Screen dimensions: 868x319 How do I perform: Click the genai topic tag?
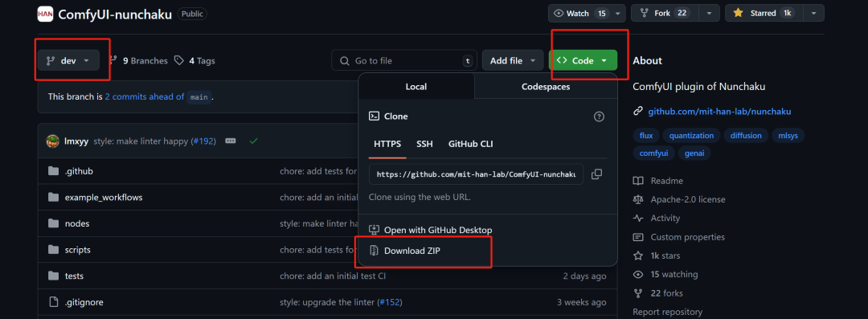point(694,153)
